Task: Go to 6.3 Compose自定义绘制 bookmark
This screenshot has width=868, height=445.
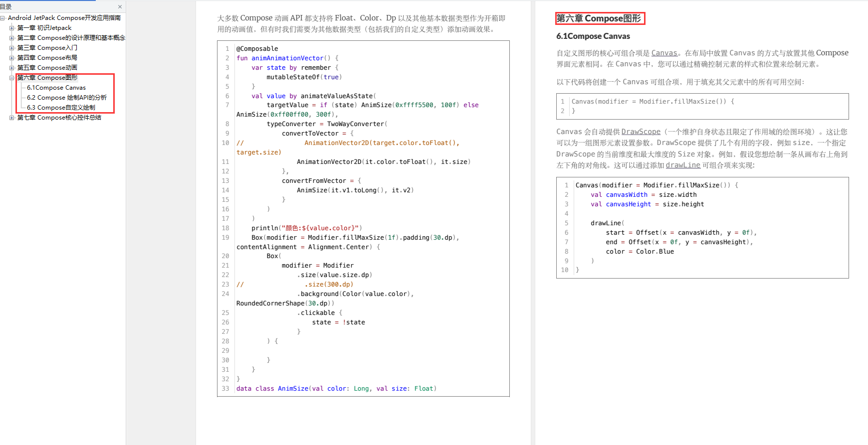Action: 61,108
